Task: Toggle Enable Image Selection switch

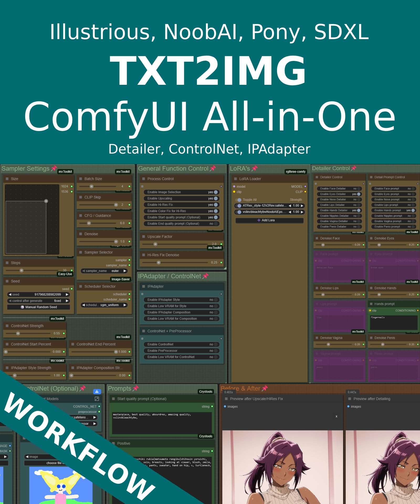Action: tap(216, 192)
